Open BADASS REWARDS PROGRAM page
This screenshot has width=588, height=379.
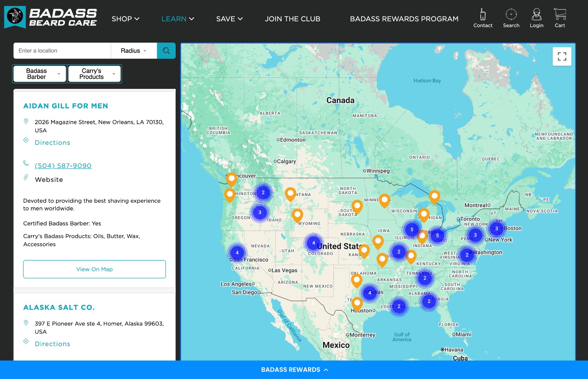404,19
